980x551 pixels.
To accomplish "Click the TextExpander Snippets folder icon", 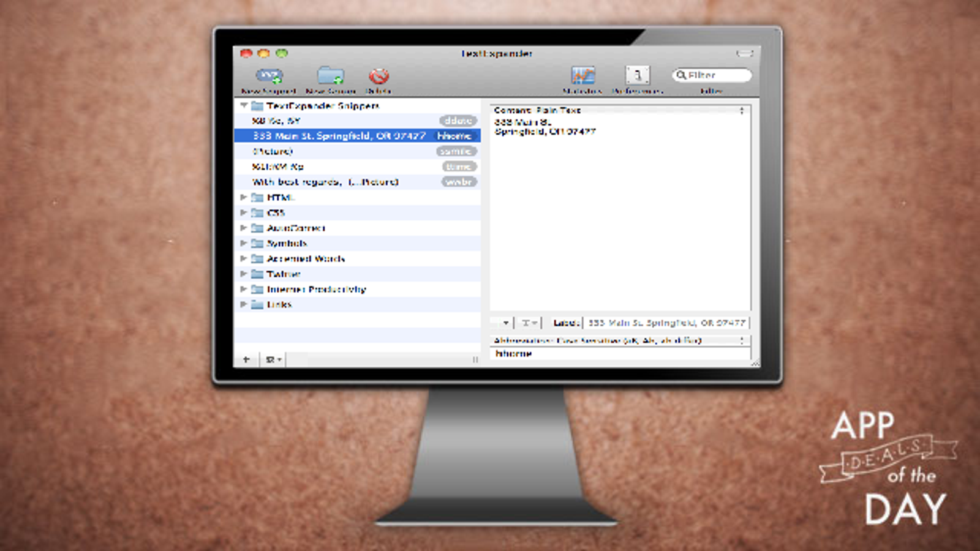I will (x=257, y=105).
